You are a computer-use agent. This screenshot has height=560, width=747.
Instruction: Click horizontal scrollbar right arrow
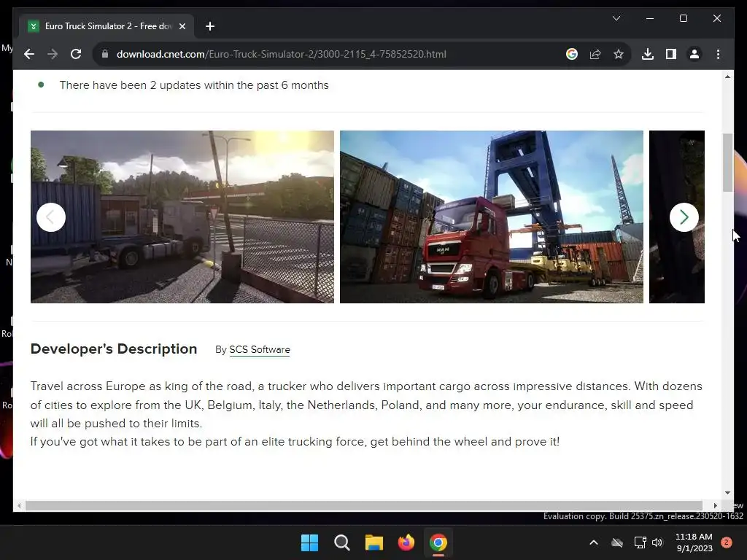[715, 505]
